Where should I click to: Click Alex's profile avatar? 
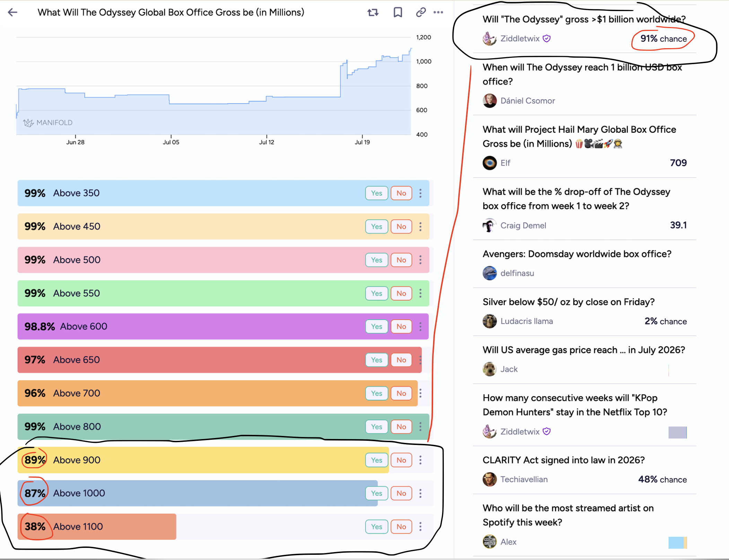pos(490,542)
